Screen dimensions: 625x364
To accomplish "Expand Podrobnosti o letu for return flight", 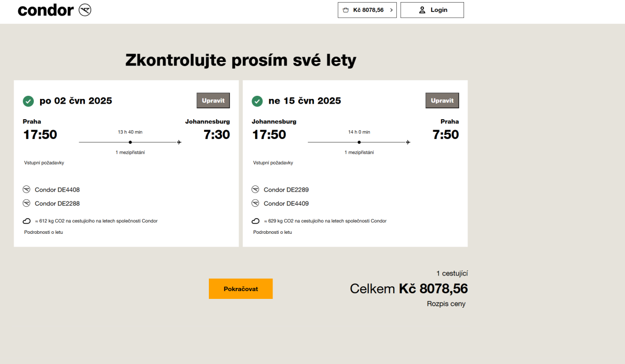I will pos(272,232).
